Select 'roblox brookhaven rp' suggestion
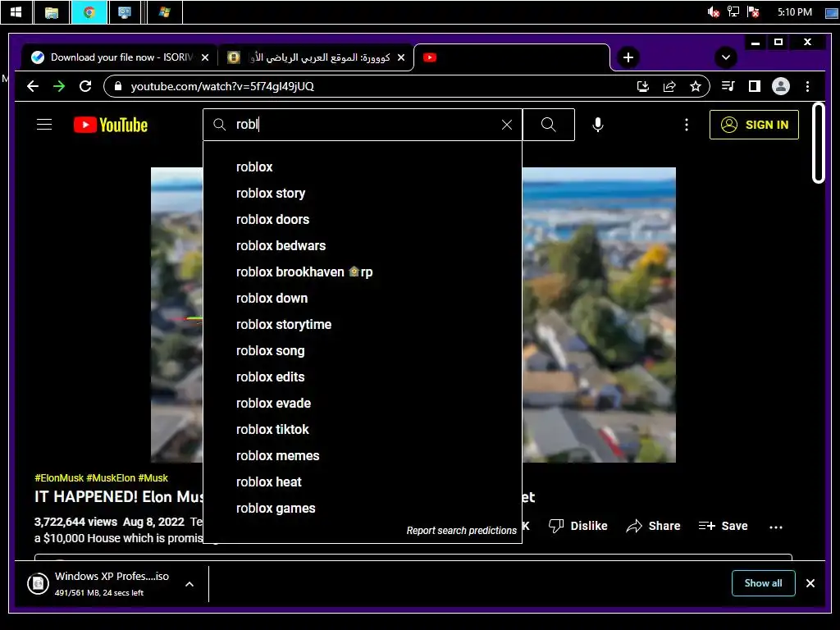The image size is (840, 630). tap(363, 272)
